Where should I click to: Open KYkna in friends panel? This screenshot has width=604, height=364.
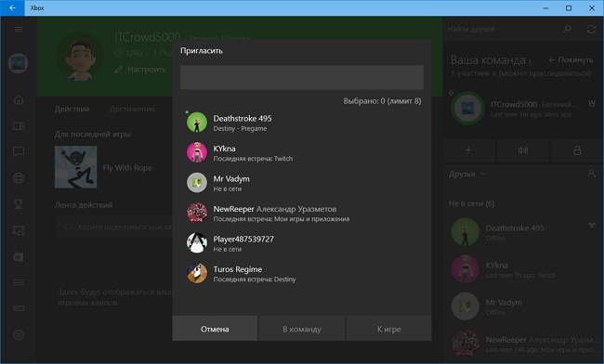pos(523,269)
